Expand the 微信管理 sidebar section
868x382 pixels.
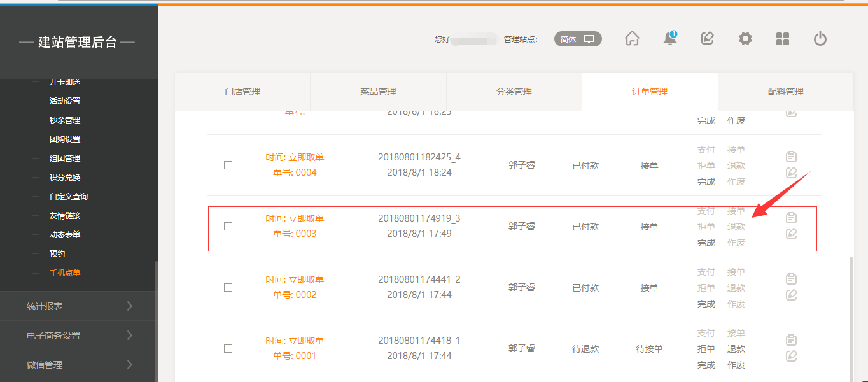(x=78, y=365)
